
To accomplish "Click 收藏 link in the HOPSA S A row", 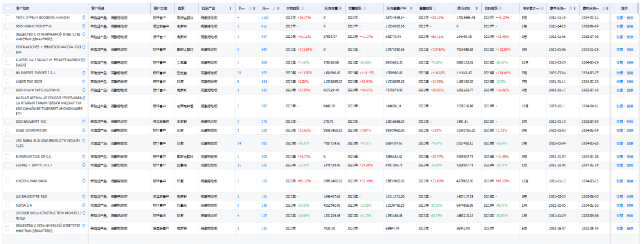I will 620,205.
